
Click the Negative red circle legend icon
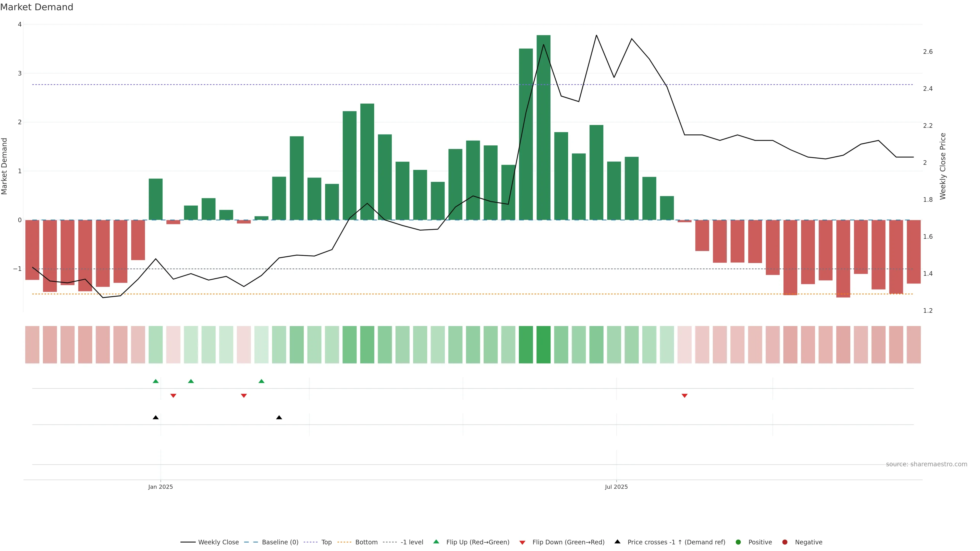click(x=785, y=542)
